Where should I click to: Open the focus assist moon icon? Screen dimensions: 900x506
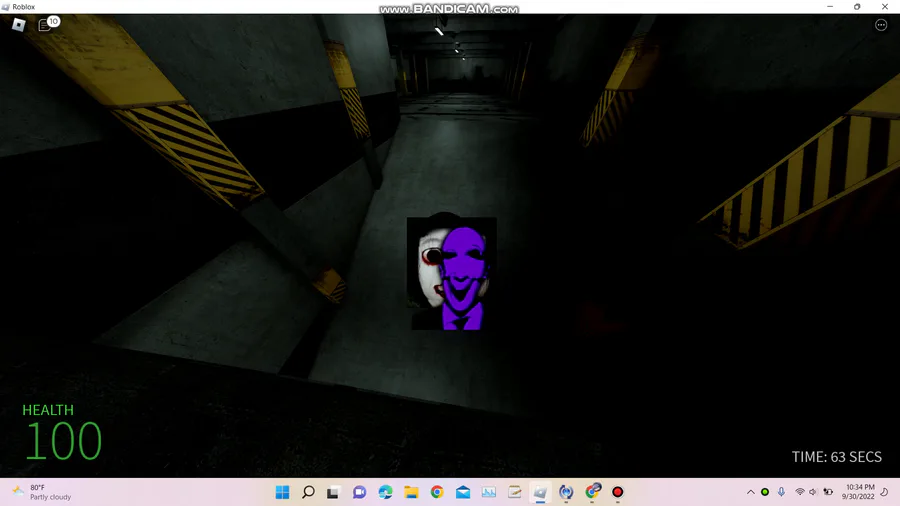[885, 492]
